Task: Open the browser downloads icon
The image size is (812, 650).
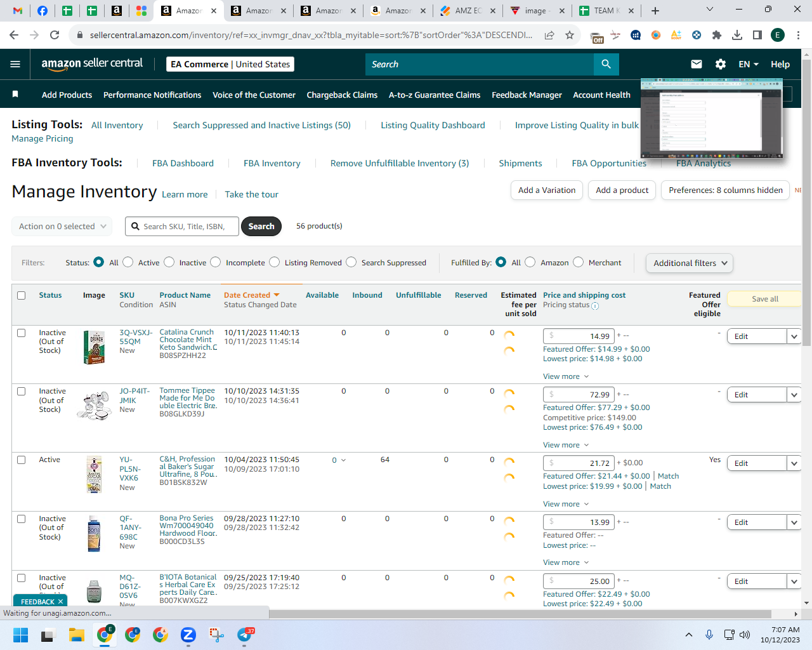Action: pyautogui.click(x=737, y=35)
